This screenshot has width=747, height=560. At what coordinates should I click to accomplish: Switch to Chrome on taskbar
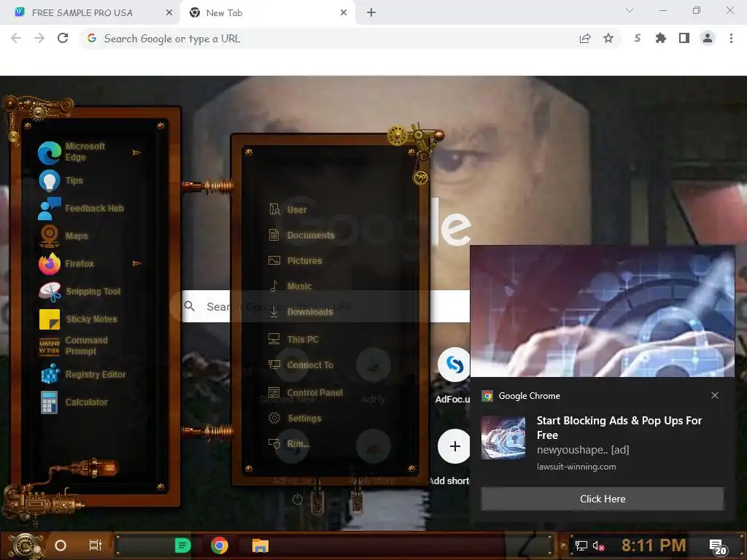(x=219, y=545)
